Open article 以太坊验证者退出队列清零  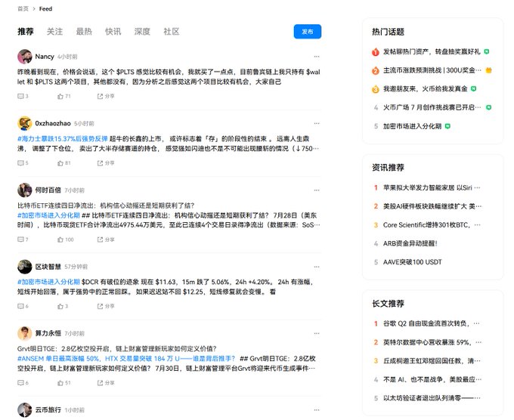pos(432,398)
